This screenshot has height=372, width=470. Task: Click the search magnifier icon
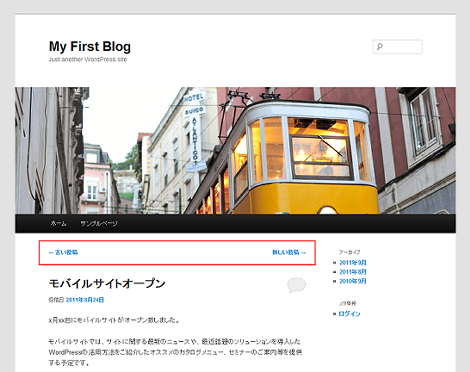click(380, 47)
